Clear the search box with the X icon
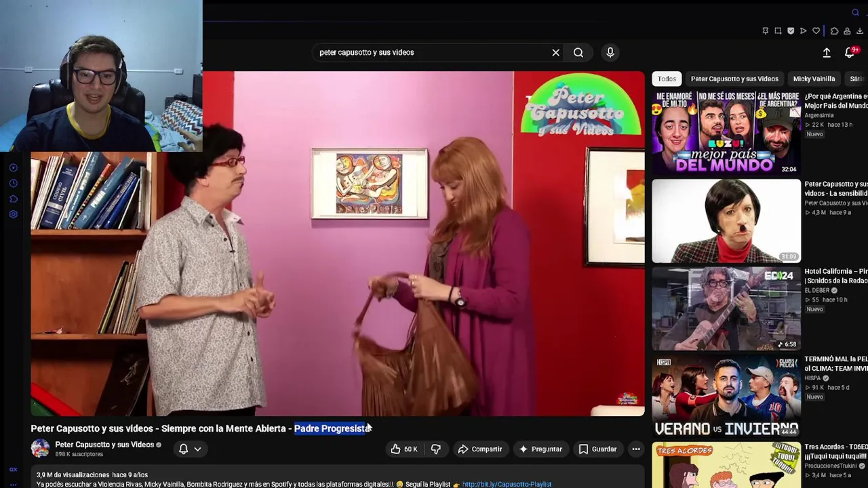 click(555, 52)
